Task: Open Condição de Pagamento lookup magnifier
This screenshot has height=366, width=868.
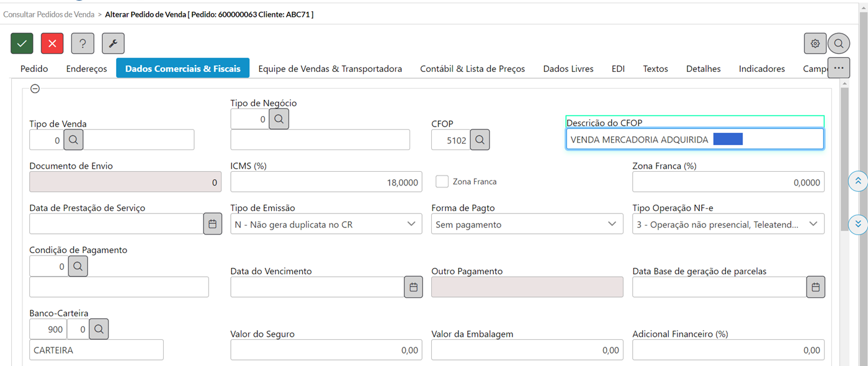Action: point(78,266)
